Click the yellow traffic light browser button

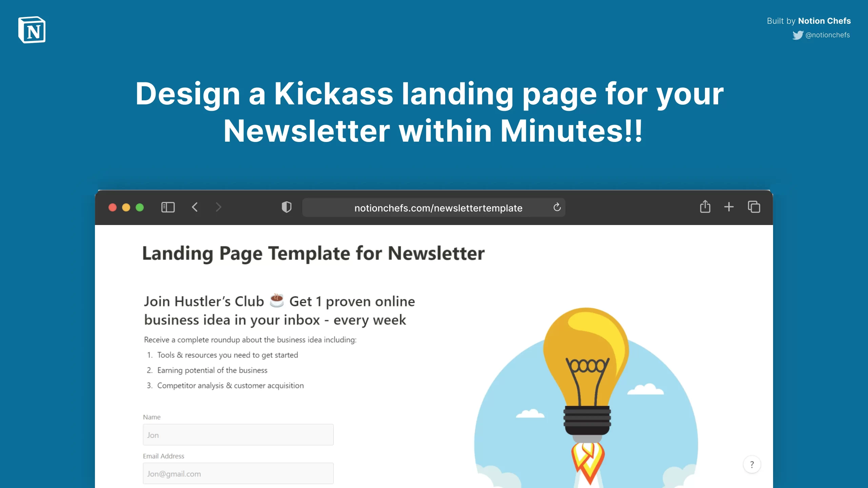(126, 207)
